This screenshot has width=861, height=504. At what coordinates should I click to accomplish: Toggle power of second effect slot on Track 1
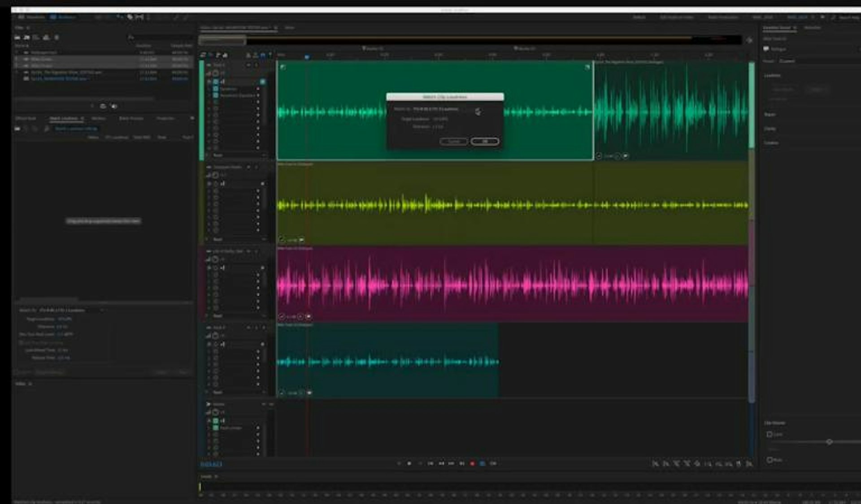tap(216, 95)
